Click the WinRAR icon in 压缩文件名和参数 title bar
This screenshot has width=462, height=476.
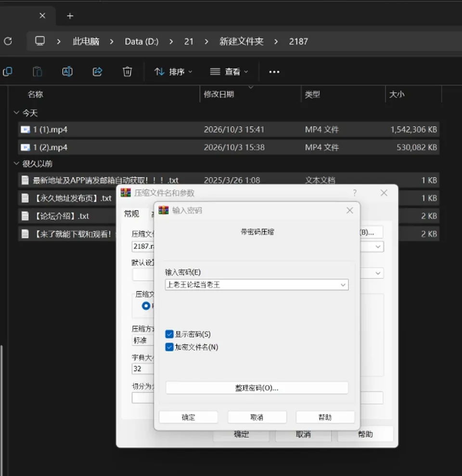[126, 193]
